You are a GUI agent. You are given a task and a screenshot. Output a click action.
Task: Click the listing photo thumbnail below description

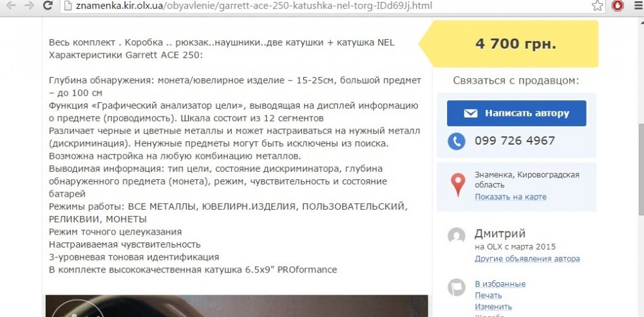236,306
